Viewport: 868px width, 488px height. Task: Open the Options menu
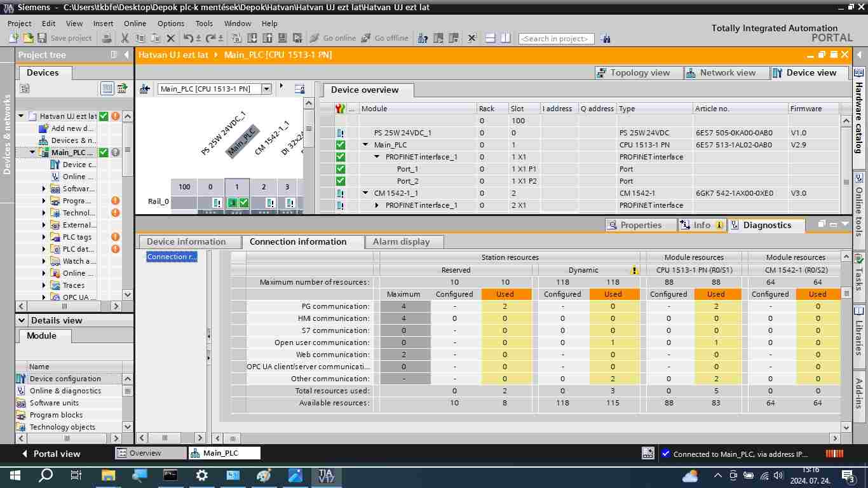point(171,23)
